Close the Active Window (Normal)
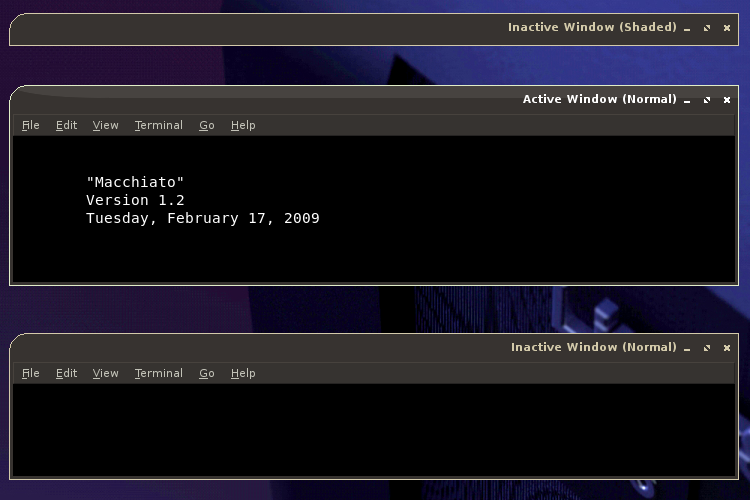 (727, 100)
